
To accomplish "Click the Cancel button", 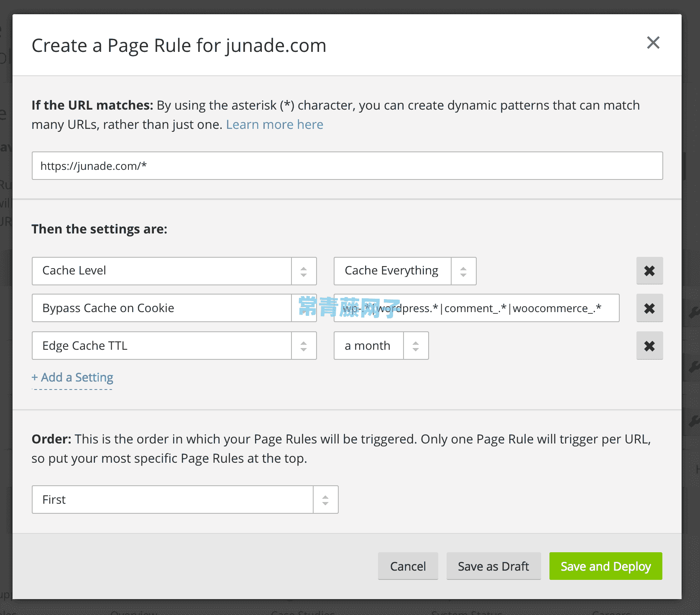I will (x=408, y=566).
